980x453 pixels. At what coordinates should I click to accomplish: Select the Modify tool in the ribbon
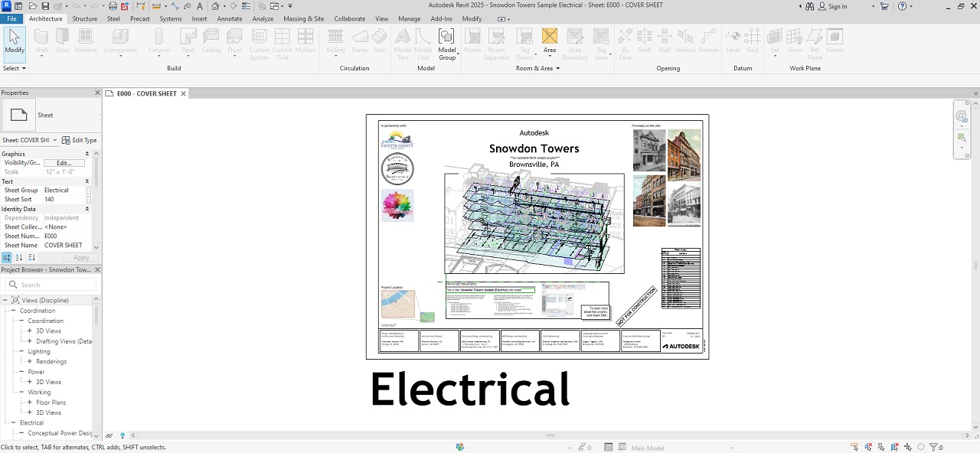pyautogui.click(x=15, y=41)
